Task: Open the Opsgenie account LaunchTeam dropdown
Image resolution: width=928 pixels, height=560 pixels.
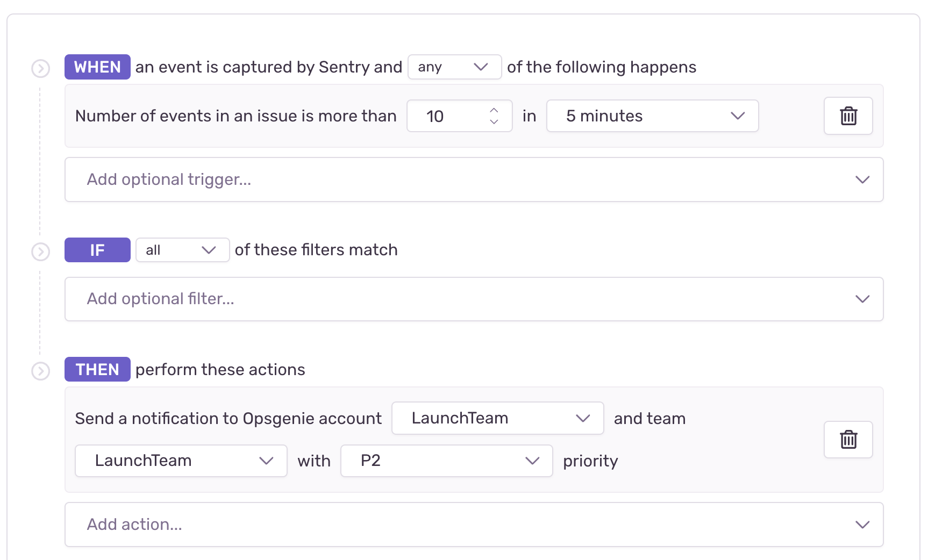Action: pos(497,418)
